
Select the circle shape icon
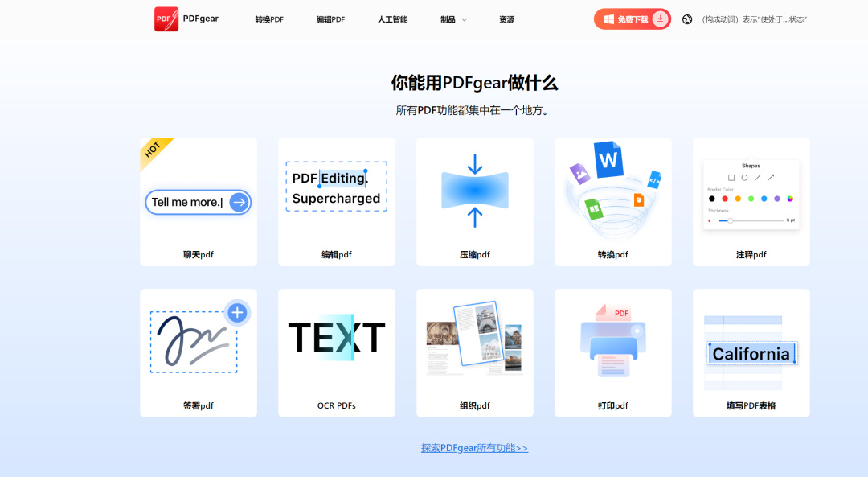[x=744, y=178]
